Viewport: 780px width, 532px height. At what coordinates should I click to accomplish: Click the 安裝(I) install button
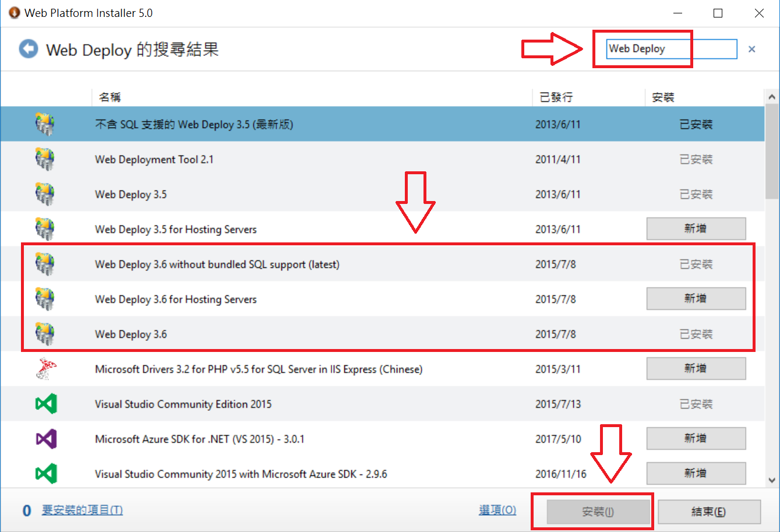tap(598, 512)
